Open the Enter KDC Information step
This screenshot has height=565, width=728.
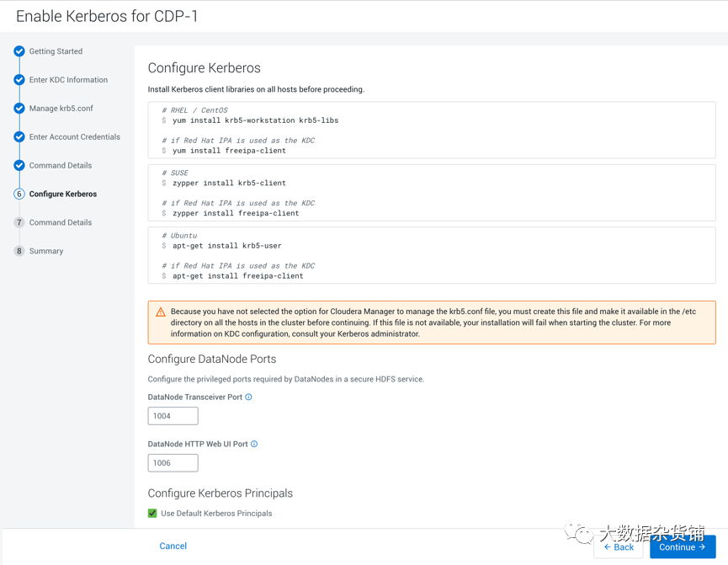[68, 80]
